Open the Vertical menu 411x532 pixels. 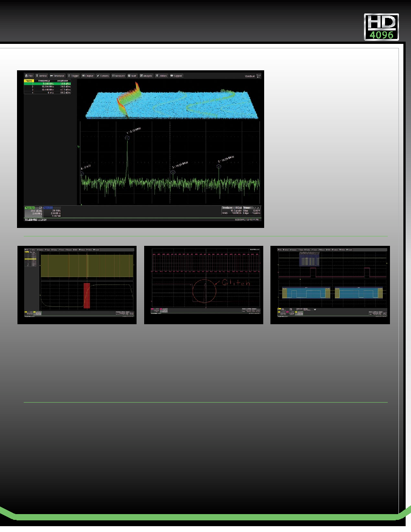(x=41, y=76)
